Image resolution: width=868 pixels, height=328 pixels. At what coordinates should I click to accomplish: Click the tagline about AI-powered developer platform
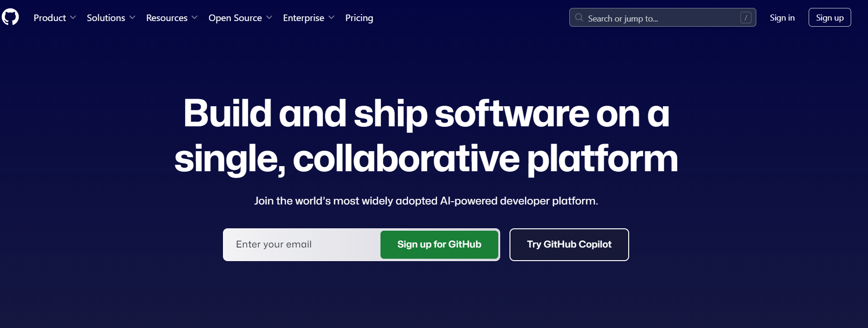[426, 201]
